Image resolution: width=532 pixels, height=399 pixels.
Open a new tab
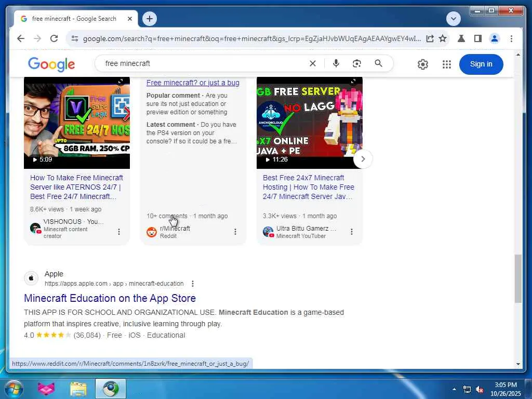click(x=150, y=19)
